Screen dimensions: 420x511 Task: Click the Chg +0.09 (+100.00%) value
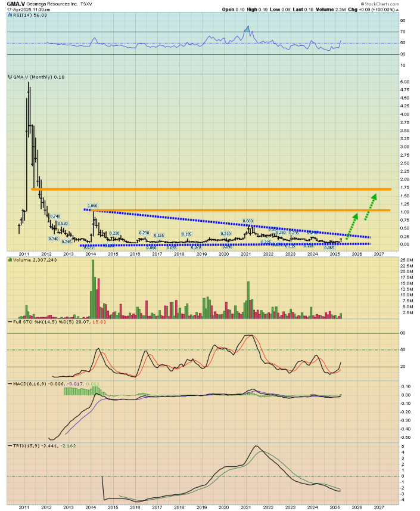click(x=371, y=10)
